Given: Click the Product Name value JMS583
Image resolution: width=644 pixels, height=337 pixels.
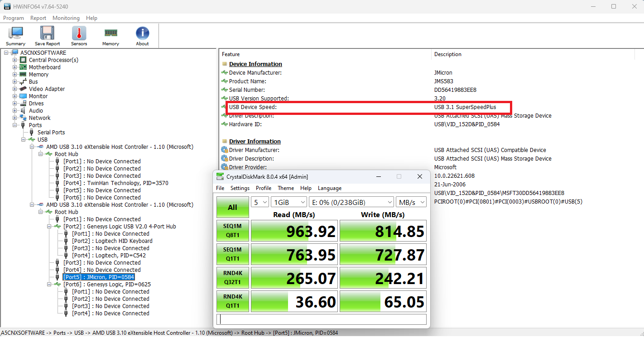Looking at the screenshot, I should [443, 81].
